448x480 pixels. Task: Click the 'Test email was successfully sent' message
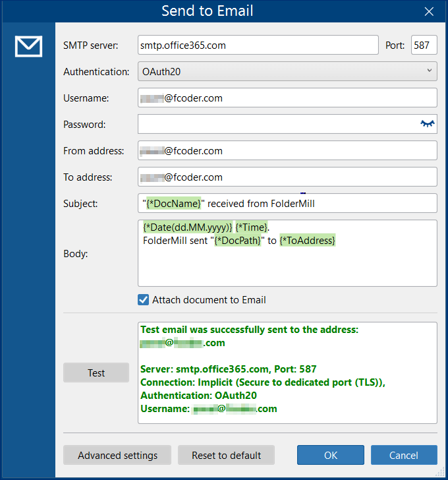click(x=249, y=330)
